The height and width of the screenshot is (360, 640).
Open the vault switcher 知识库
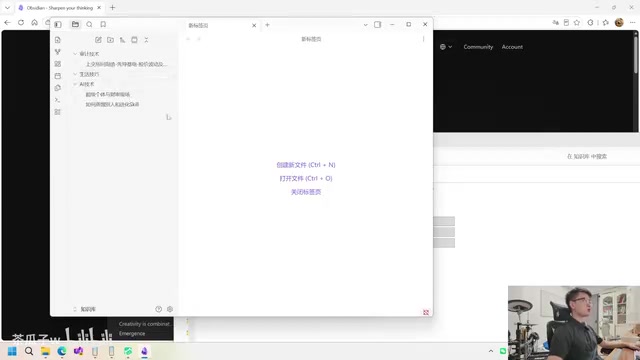85,309
